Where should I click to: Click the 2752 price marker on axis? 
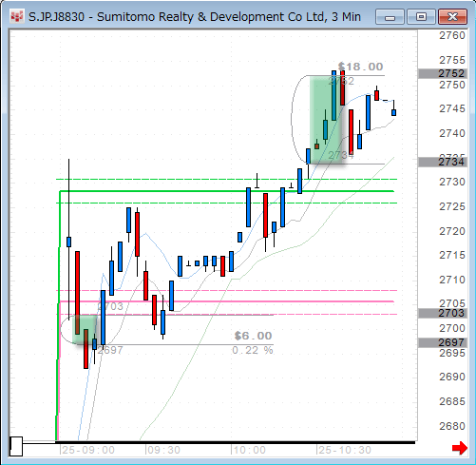coord(443,73)
